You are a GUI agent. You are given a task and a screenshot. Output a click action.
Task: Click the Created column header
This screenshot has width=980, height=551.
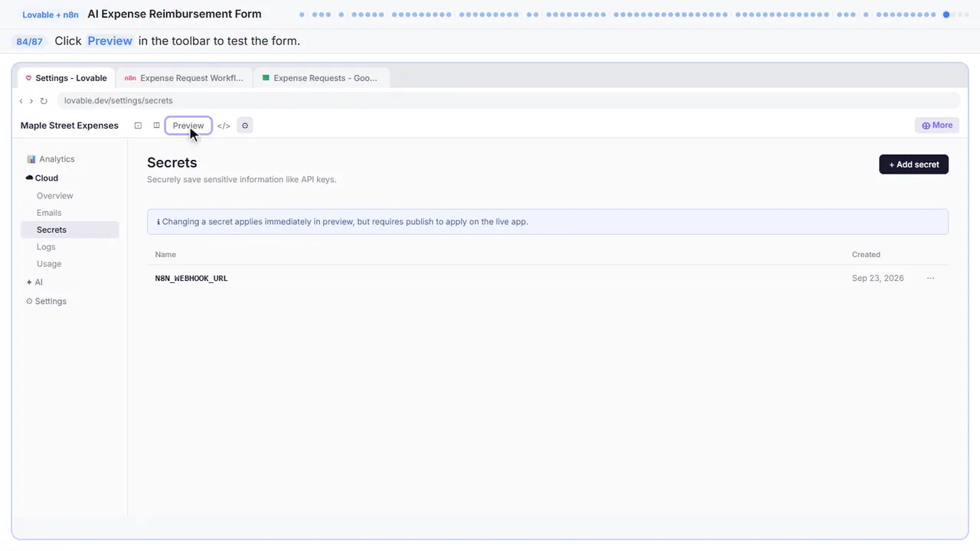coord(866,255)
